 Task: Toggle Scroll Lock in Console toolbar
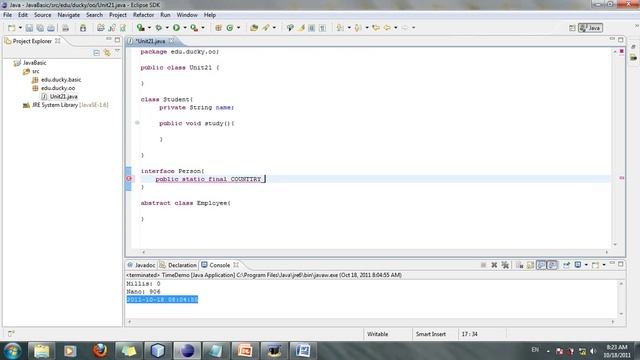click(x=530, y=265)
